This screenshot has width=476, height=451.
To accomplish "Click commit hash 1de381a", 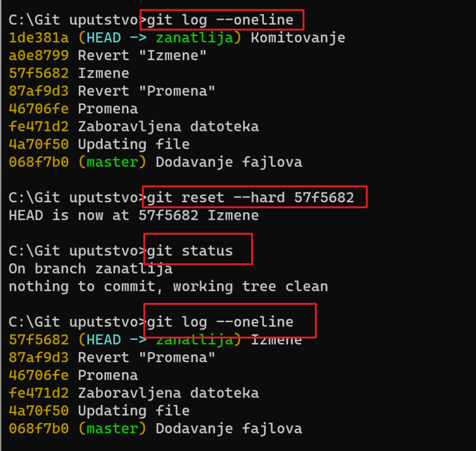I will [x=39, y=38].
